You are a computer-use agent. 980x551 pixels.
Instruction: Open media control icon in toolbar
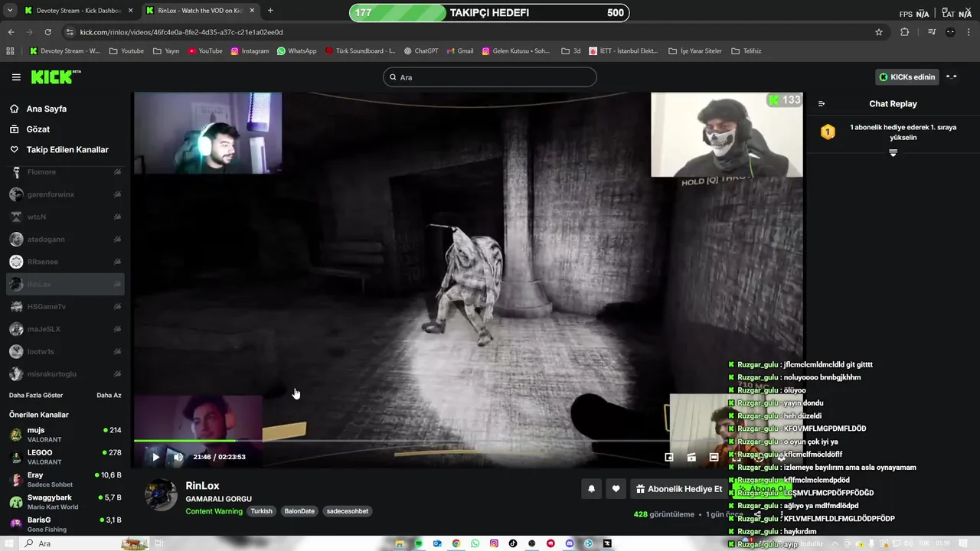point(932,32)
